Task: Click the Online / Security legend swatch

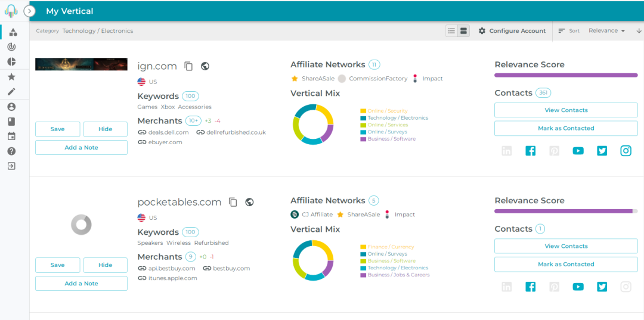Action: click(363, 111)
